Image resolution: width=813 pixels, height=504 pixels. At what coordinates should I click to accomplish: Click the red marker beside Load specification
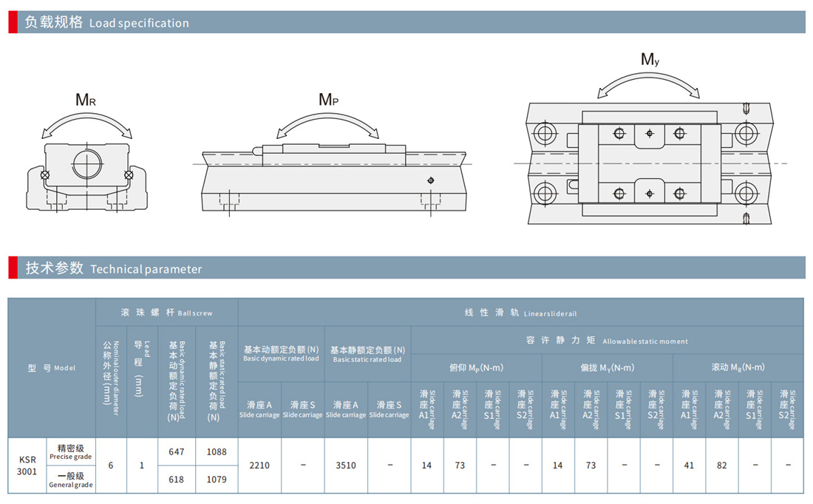click(x=13, y=22)
